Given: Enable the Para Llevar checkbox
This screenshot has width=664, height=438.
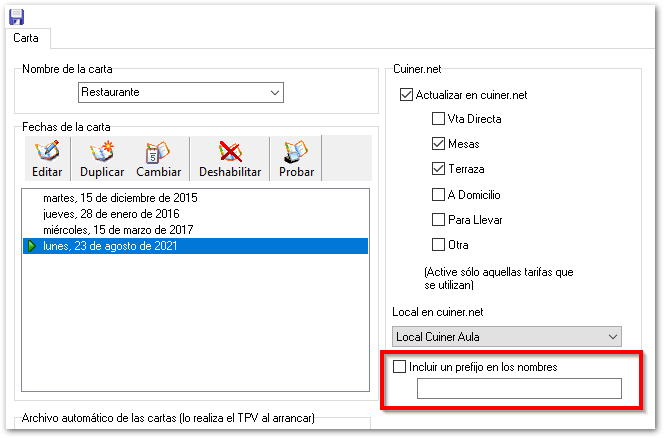Looking at the screenshot, I should coord(438,220).
